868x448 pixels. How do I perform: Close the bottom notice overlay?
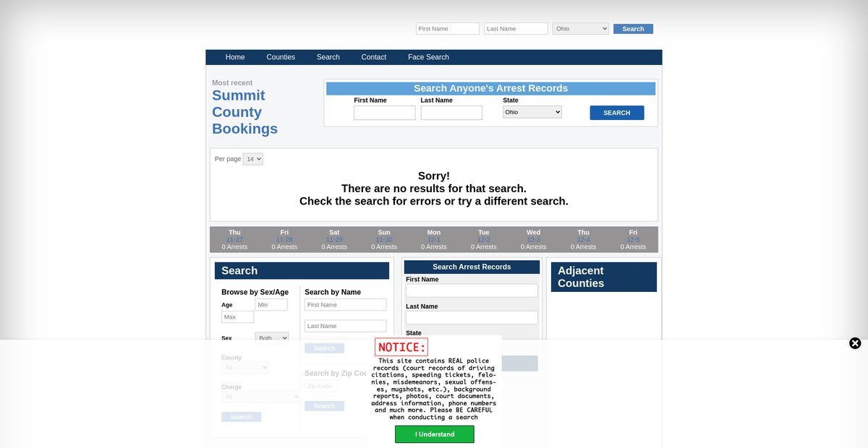tap(855, 343)
